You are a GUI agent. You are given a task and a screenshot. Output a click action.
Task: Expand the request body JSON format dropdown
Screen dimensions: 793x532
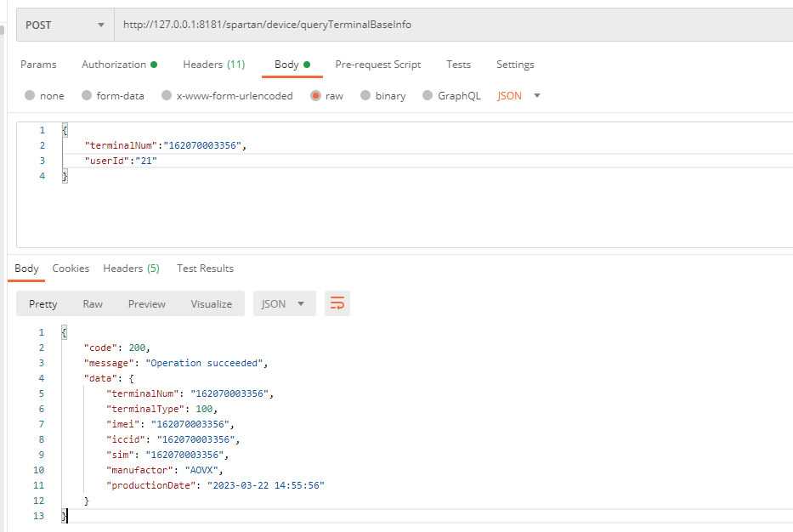click(519, 96)
